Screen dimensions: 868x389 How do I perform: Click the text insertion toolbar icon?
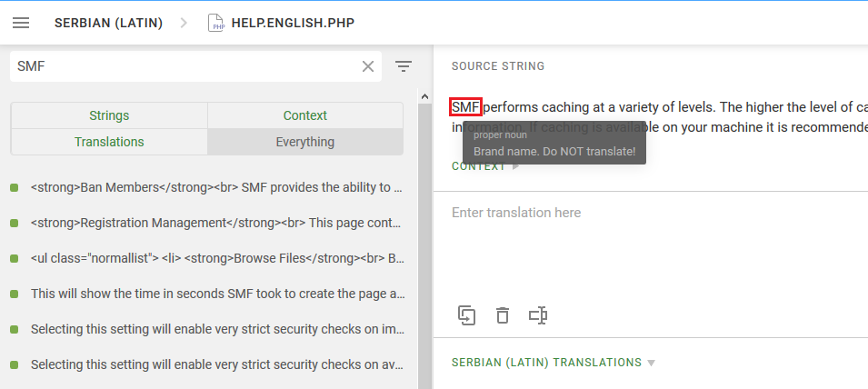(x=538, y=315)
